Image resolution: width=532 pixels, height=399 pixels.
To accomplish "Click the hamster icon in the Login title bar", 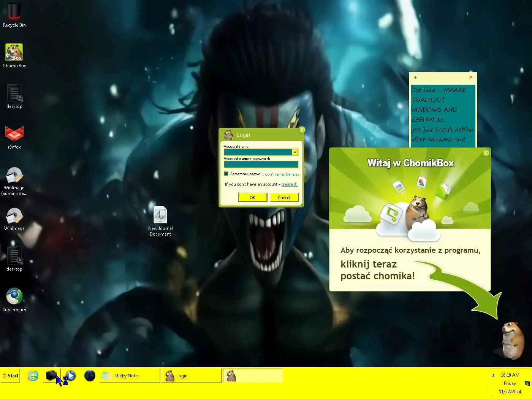I will tap(229, 135).
